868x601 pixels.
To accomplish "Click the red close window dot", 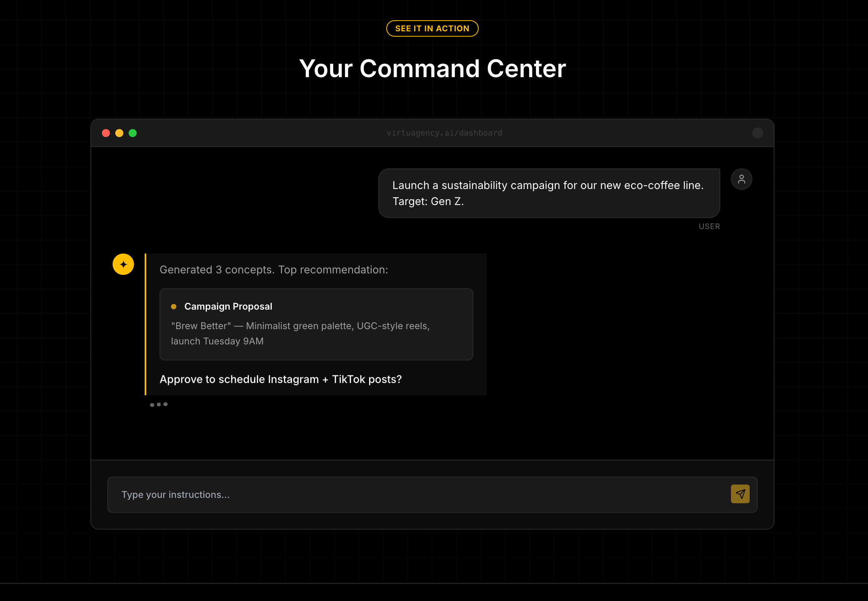I will [x=106, y=133].
